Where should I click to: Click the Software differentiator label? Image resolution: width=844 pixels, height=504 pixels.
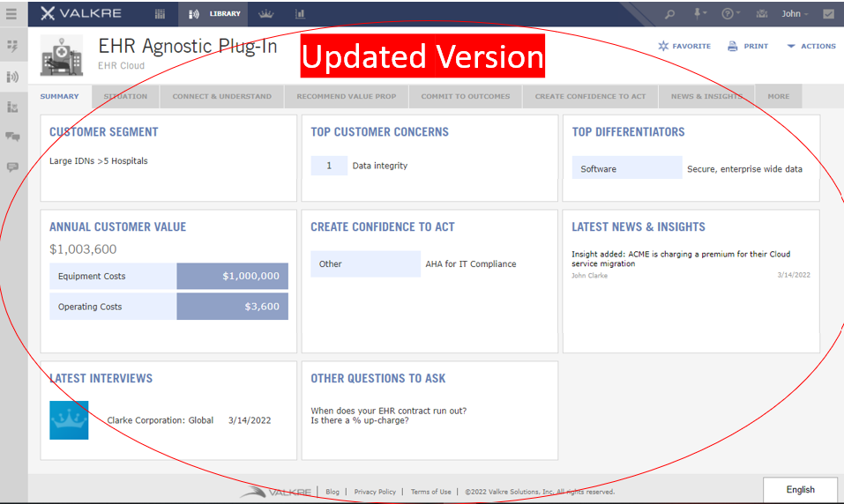[x=627, y=169]
